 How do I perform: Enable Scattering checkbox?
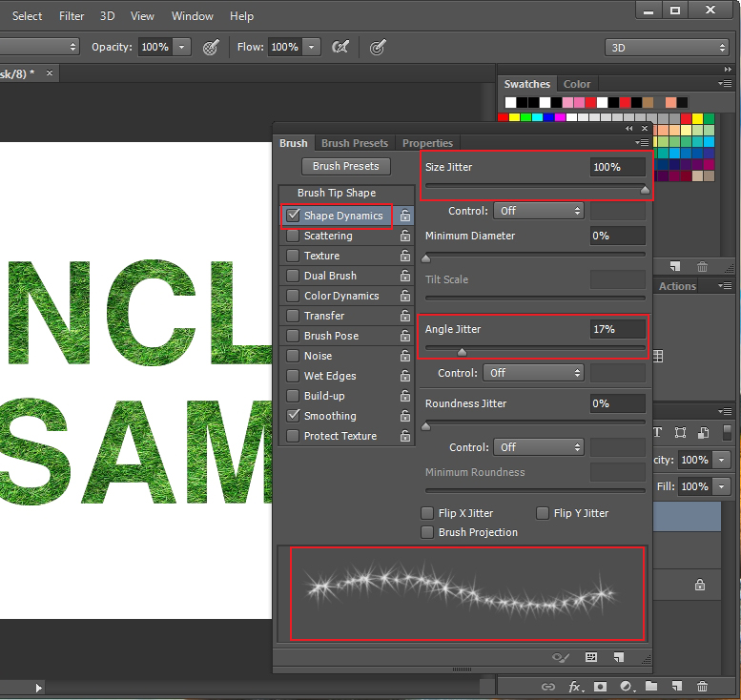point(293,236)
